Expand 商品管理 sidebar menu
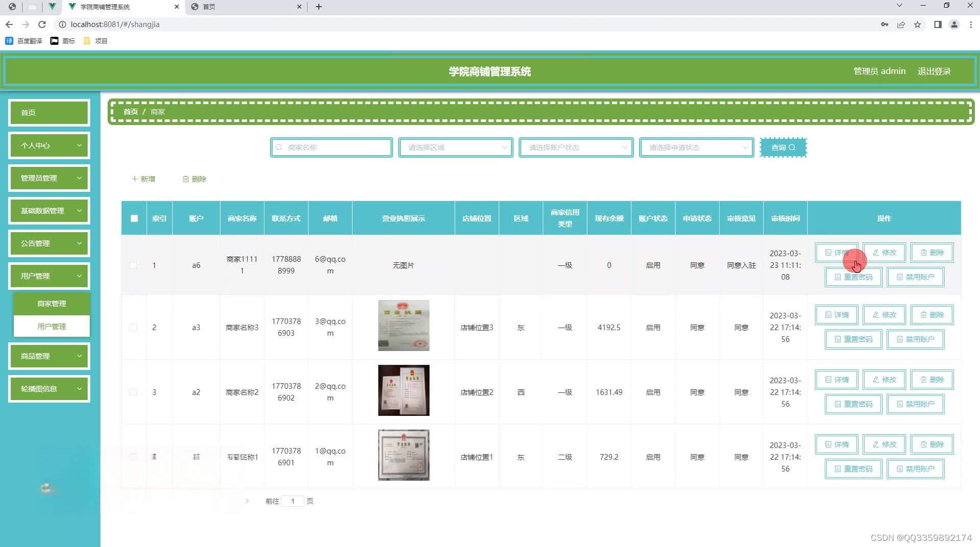 pyautogui.click(x=49, y=356)
